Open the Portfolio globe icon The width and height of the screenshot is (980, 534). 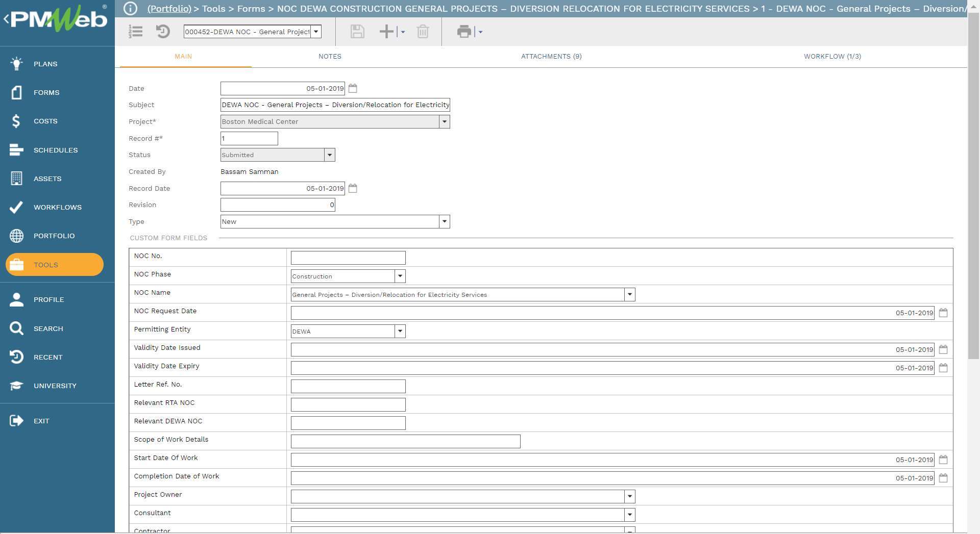[16, 236]
